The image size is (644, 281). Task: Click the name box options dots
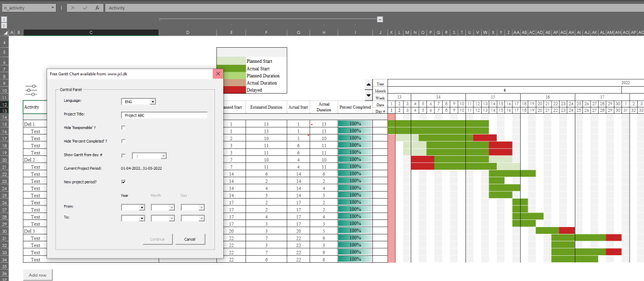pyautogui.click(x=61, y=8)
